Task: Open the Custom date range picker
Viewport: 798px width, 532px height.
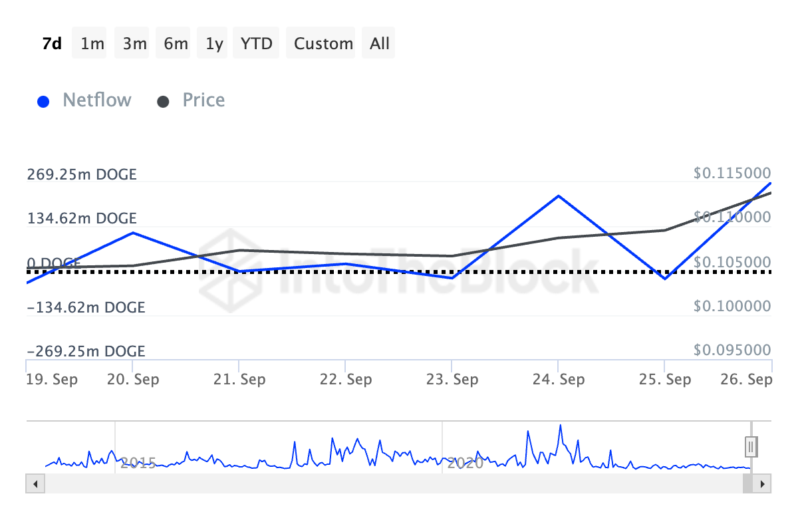Action: [x=323, y=44]
